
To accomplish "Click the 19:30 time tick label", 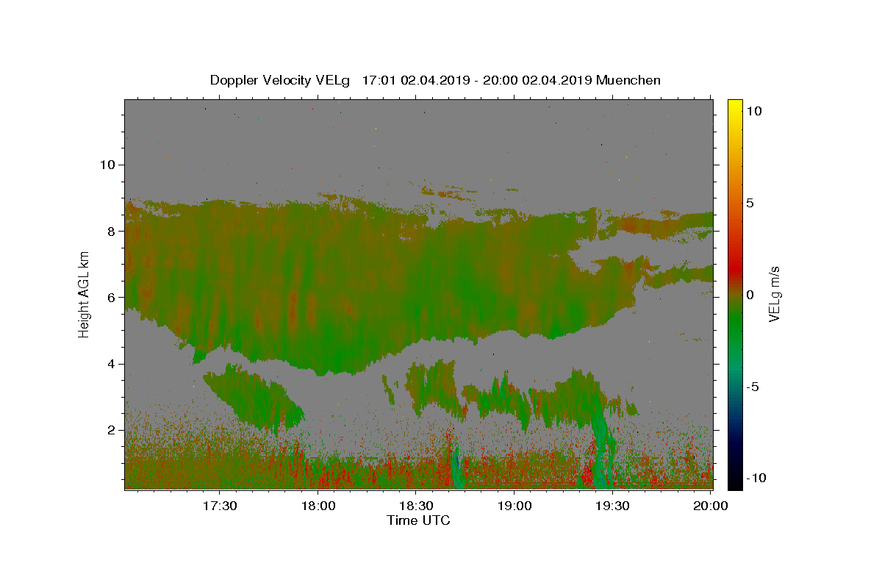I will (x=614, y=506).
